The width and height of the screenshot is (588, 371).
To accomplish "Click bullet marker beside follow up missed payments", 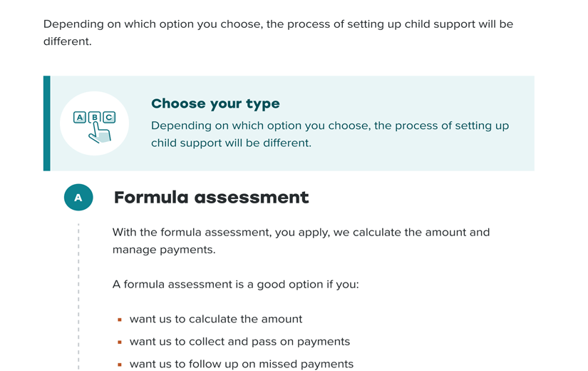I will (120, 365).
